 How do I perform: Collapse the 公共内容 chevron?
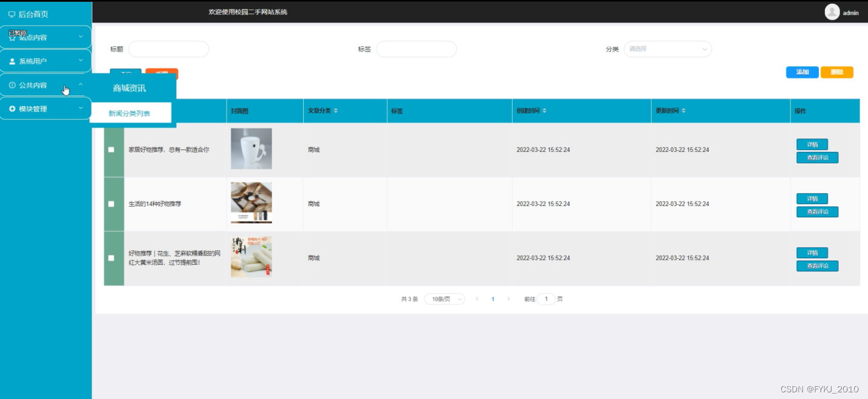[81, 85]
